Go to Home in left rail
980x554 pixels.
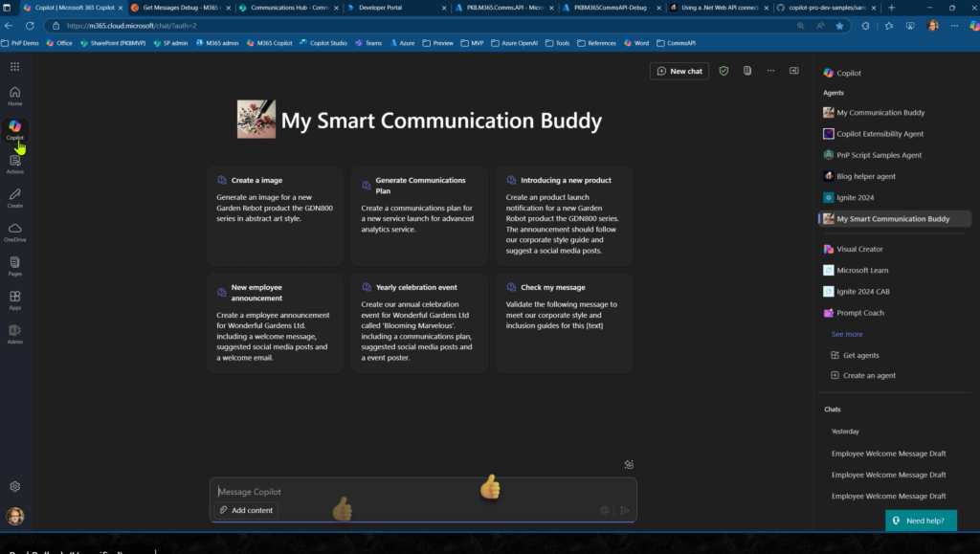15,97
